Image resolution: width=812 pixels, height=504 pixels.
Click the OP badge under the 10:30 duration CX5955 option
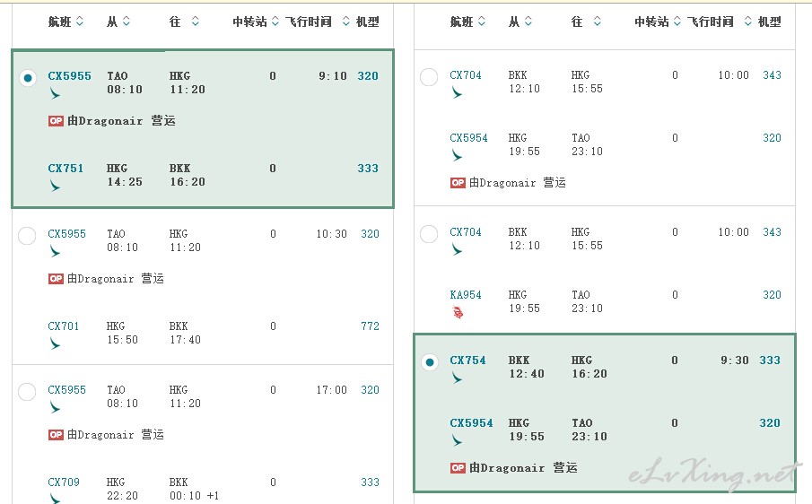[x=56, y=279]
